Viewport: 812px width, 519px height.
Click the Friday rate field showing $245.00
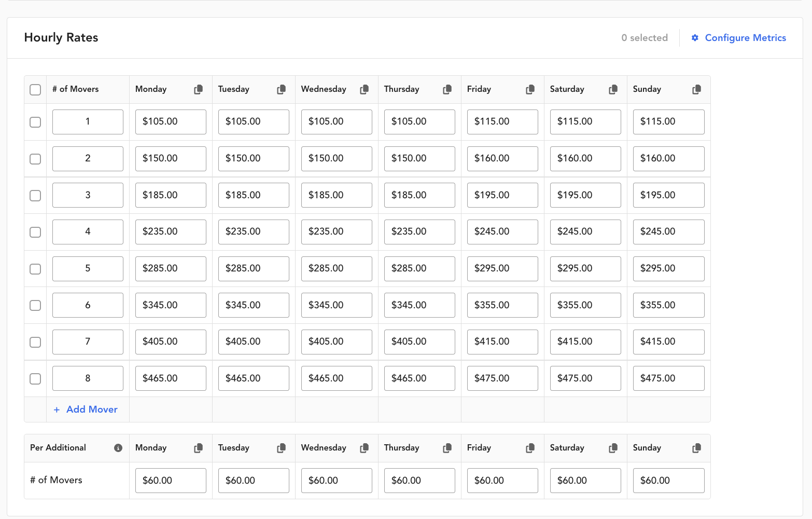pos(502,232)
